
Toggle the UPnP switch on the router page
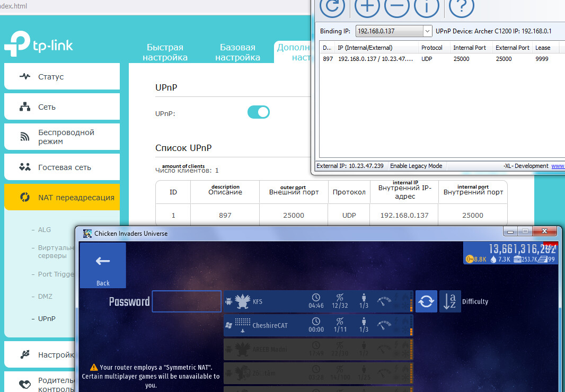tap(258, 112)
